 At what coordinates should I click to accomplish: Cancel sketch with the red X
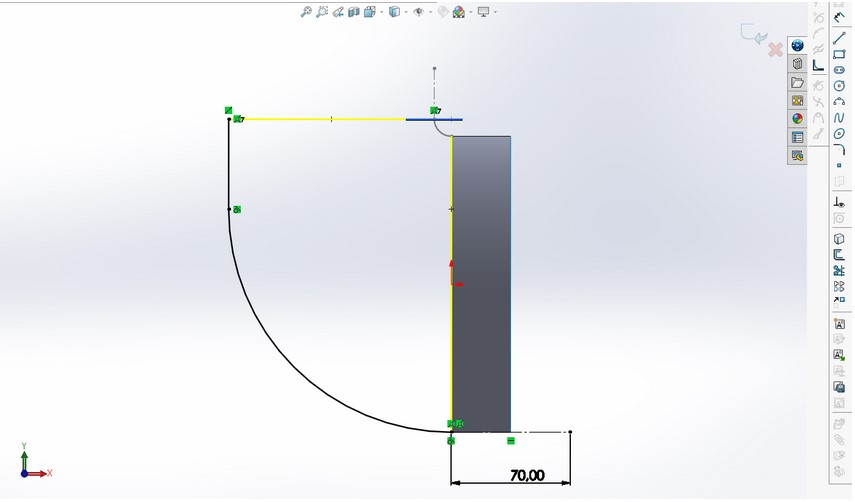775,49
